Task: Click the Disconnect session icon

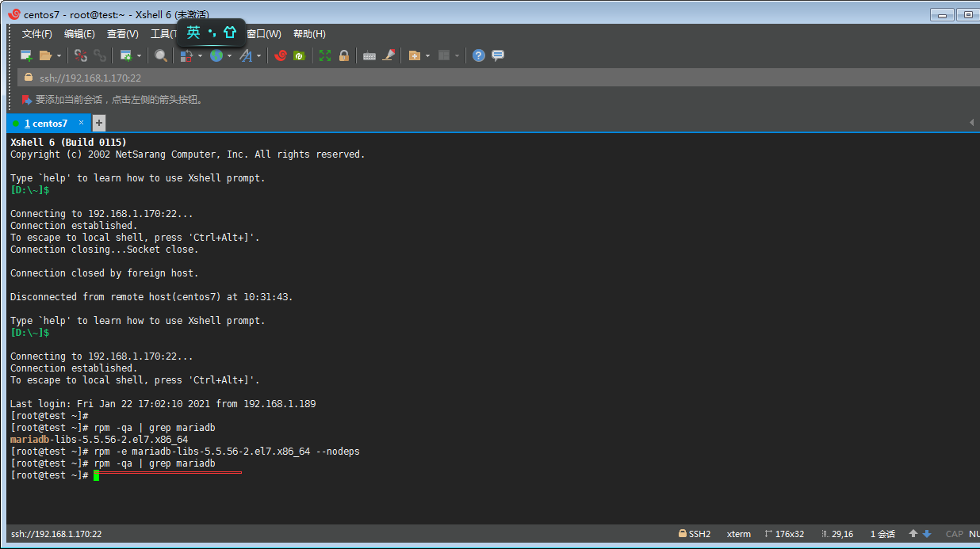Action: (81, 55)
